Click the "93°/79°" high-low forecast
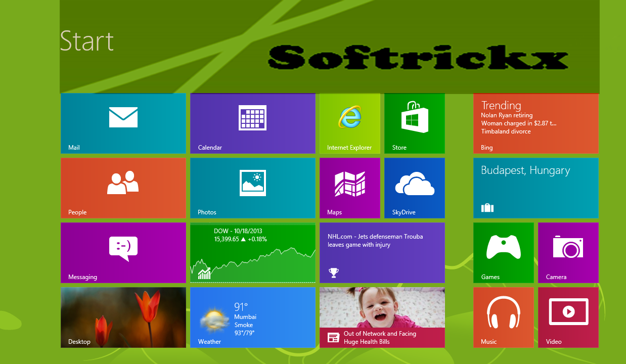 [x=244, y=333]
